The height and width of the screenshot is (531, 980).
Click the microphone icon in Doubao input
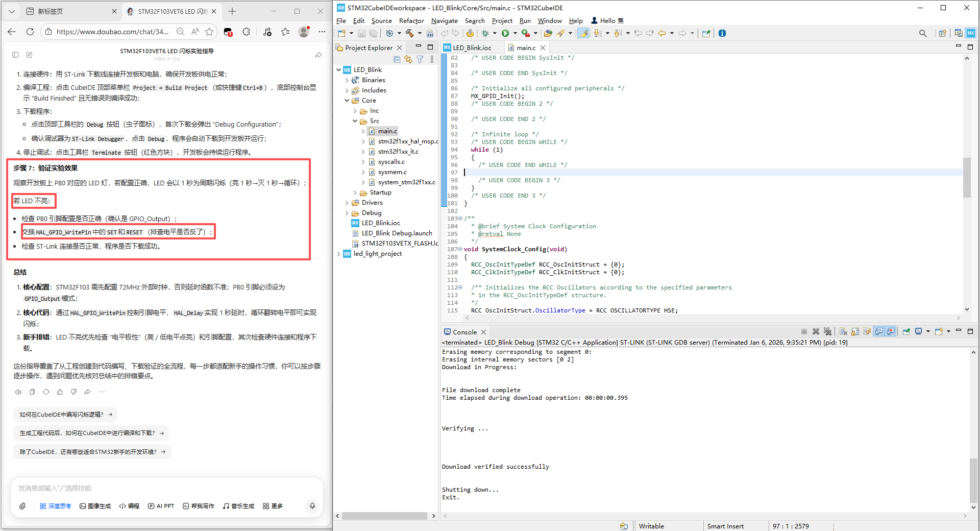(x=312, y=506)
